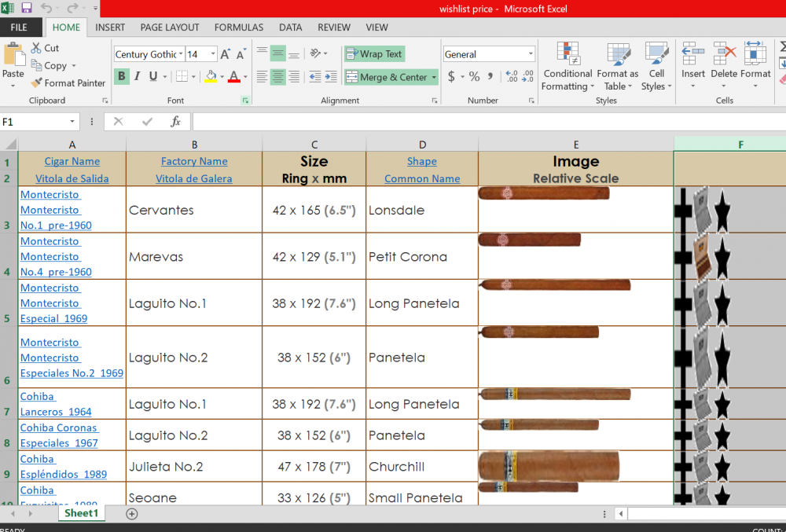Viewport: 786px width, 532px height.
Task: Open Font dialog box launcher
Action: click(x=245, y=100)
